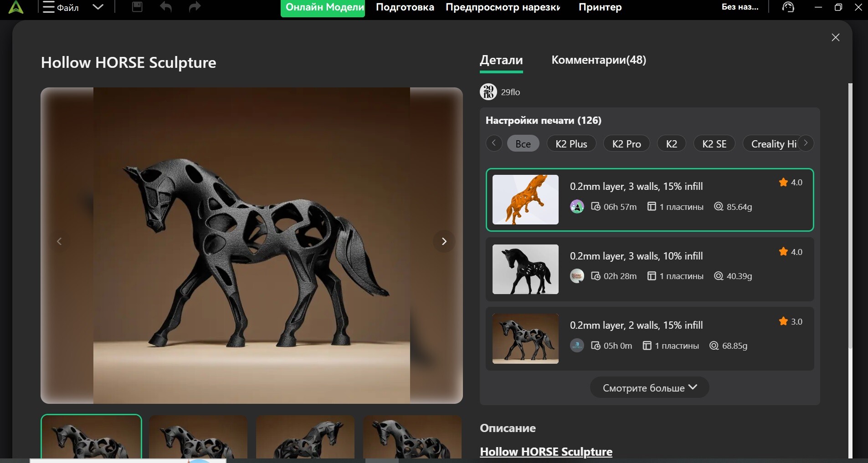The width and height of the screenshot is (868, 463).
Task: Expand the dropdown arrow next to Файл
Action: click(x=98, y=7)
